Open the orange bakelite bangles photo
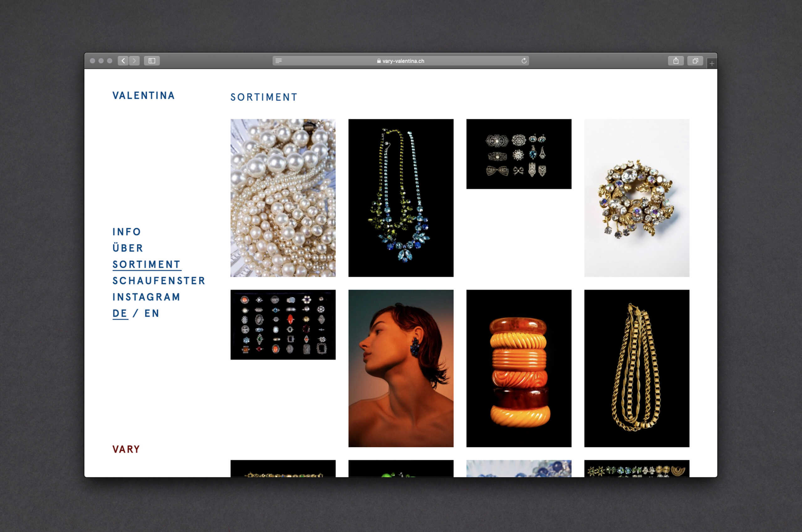 518,368
